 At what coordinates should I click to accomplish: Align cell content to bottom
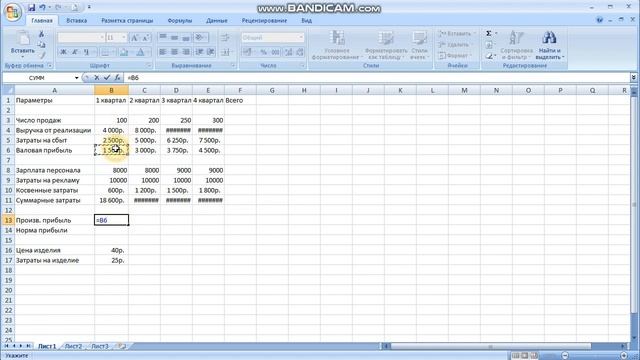(186, 38)
